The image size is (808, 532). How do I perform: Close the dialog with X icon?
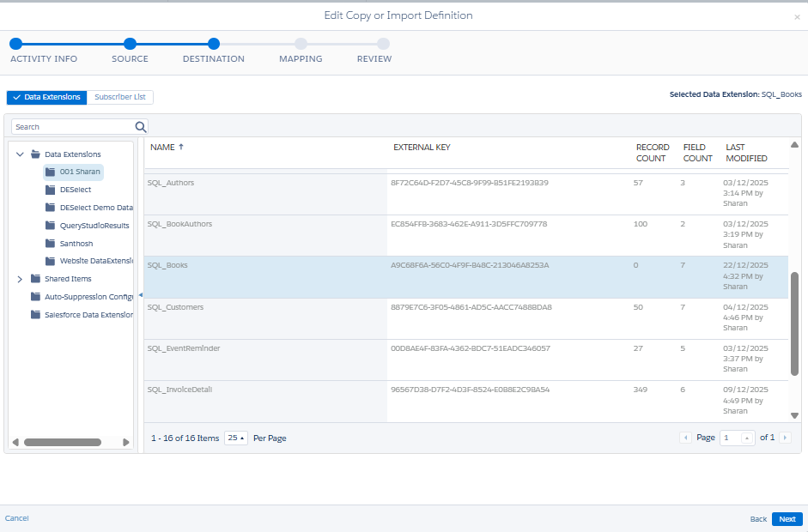point(796,17)
